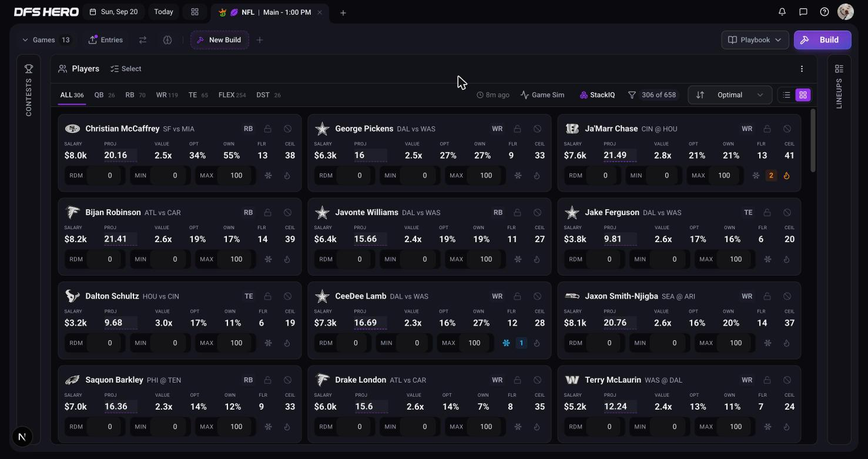Exclude Jaxon Smith-Njigba with the ban icon
The height and width of the screenshot is (459, 868).
(787, 296)
